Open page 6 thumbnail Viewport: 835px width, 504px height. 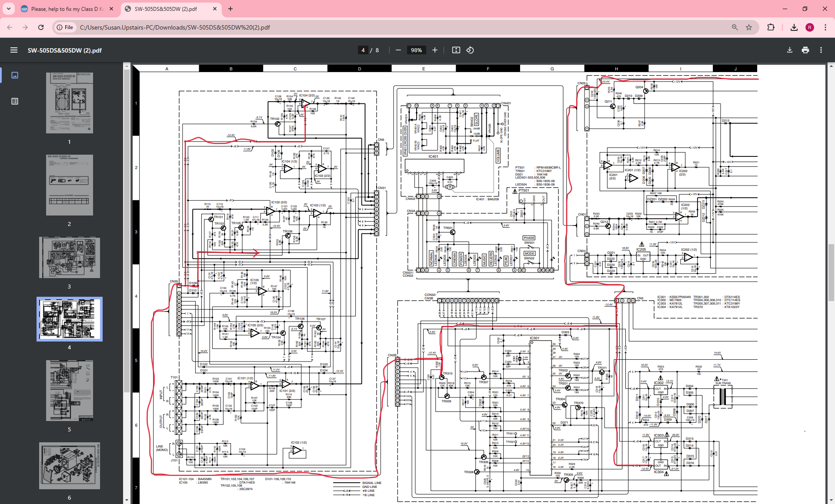pyautogui.click(x=70, y=466)
